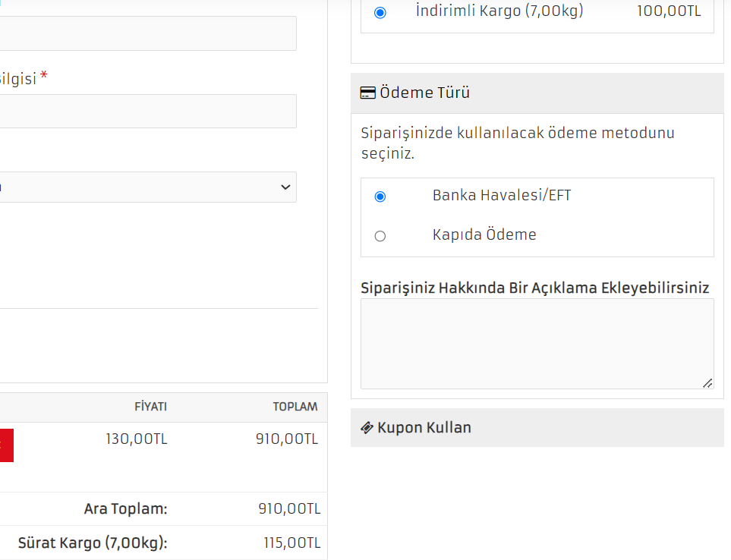
Task: Click the Sürat Kargo (7,00kg) label
Action: pyautogui.click(x=93, y=543)
